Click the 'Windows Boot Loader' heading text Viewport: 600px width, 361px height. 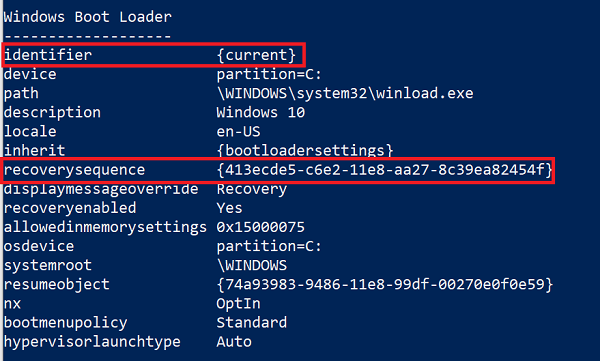(x=88, y=17)
